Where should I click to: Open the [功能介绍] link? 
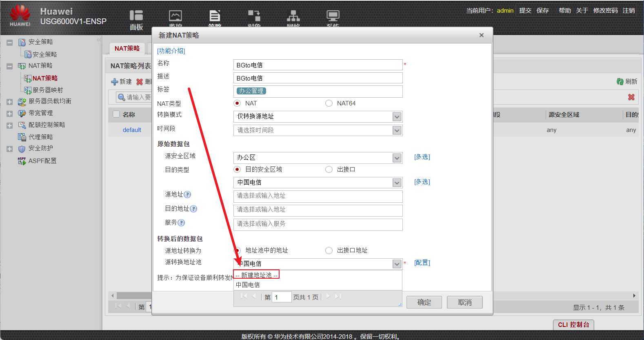tap(171, 51)
